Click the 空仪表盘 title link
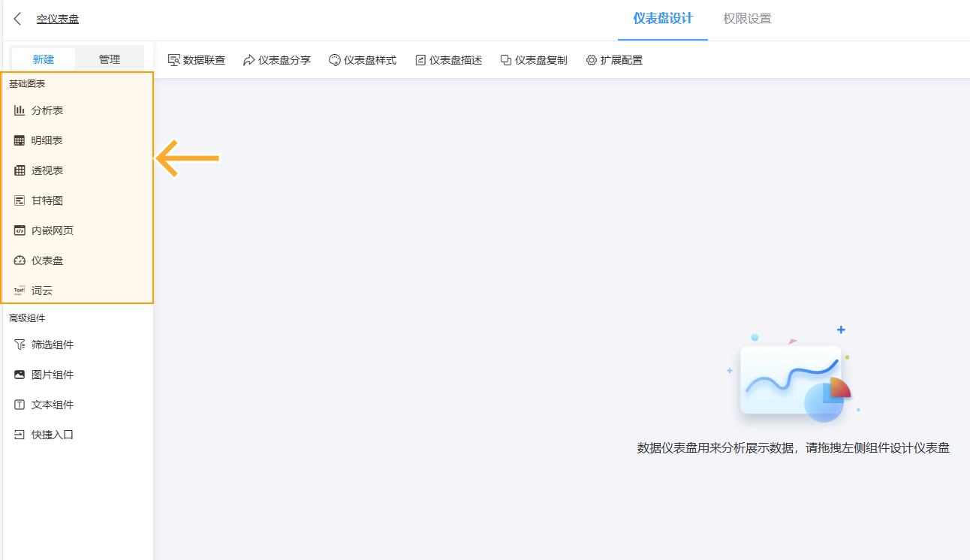This screenshot has width=970, height=560. click(58, 18)
